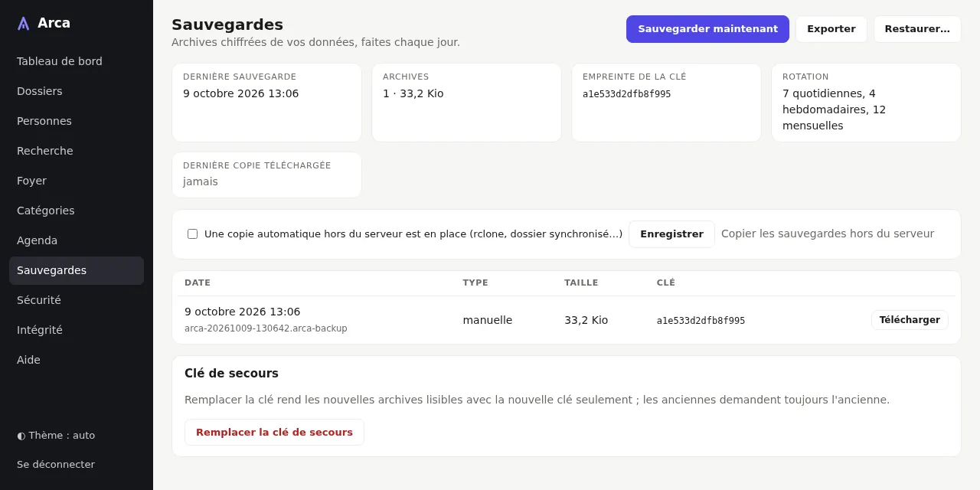Image resolution: width=980 pixels, height=490 pixels.
Task: Click Enregistrer for off-server copy
Action: click(671, 234)
